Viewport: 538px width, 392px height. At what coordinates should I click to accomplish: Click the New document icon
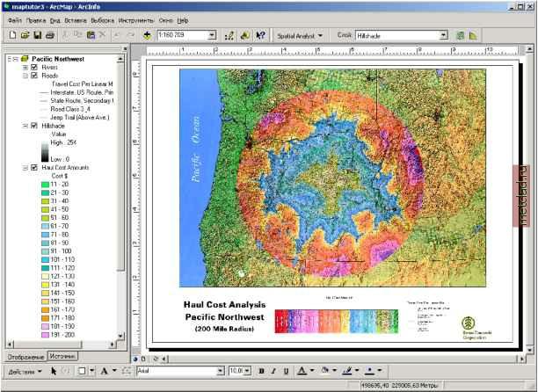point(11,35)
